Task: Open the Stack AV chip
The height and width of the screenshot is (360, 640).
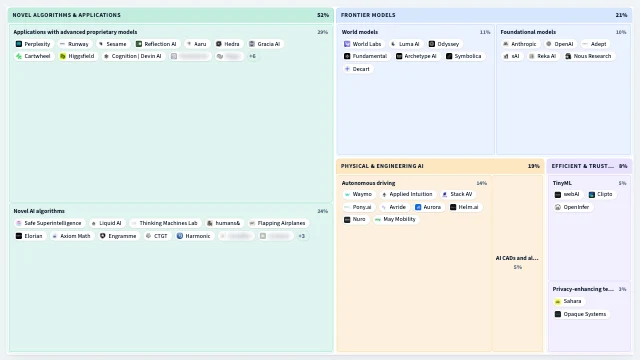Action: (x=457, y=194)
